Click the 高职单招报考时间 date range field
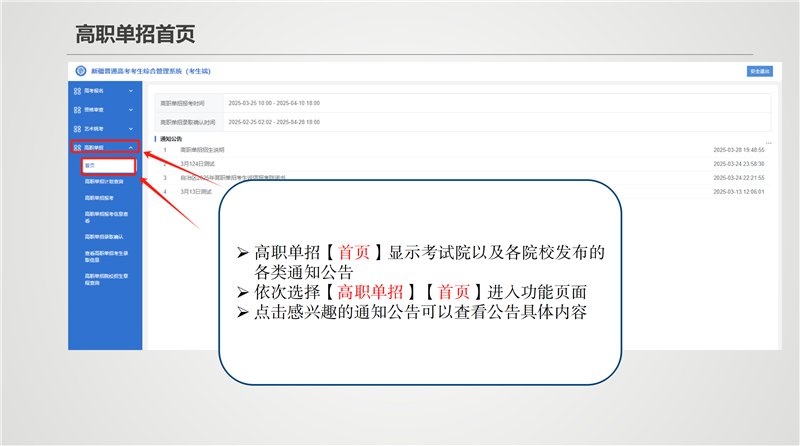Image resolution: width=800 pixels, height=446 pixels. [x=273, y=103]
